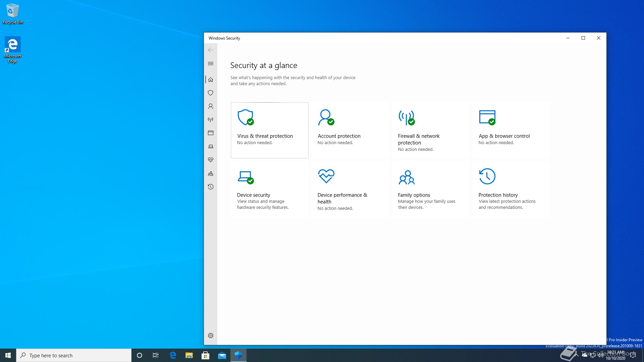Click the Virus & threat protection shield tile icon
Image resolution: width=644 pixels, height=362 pixels.
[x=246, y=117]
